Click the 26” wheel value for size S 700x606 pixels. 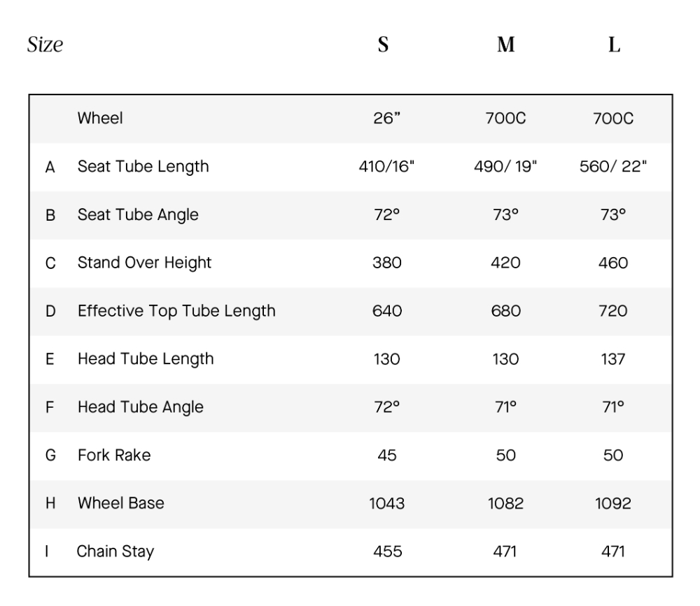pyautogui.click(x=387, y=118)
